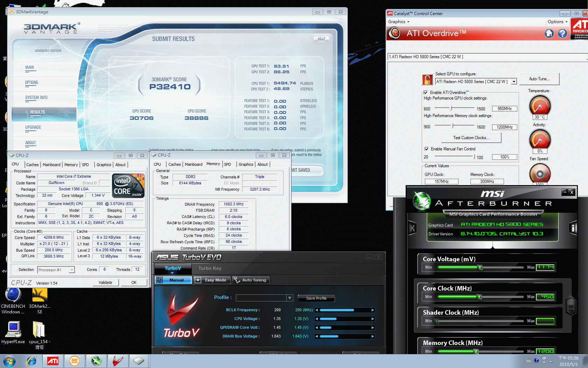Screen dimensions: 588x368
Task: Click BCLK Frequency increase arrow in TurboV
Action: (x=373, y=310)
